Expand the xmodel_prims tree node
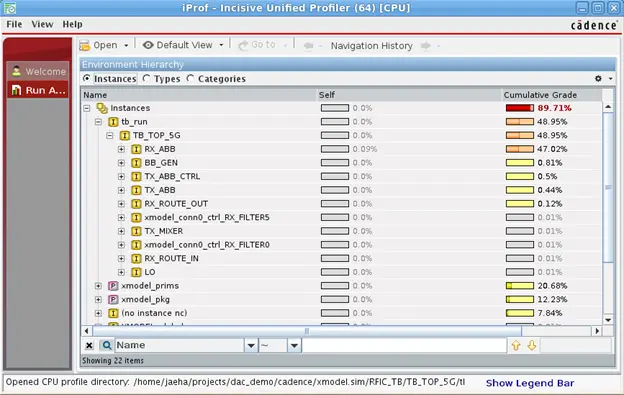 pos(98,286)
